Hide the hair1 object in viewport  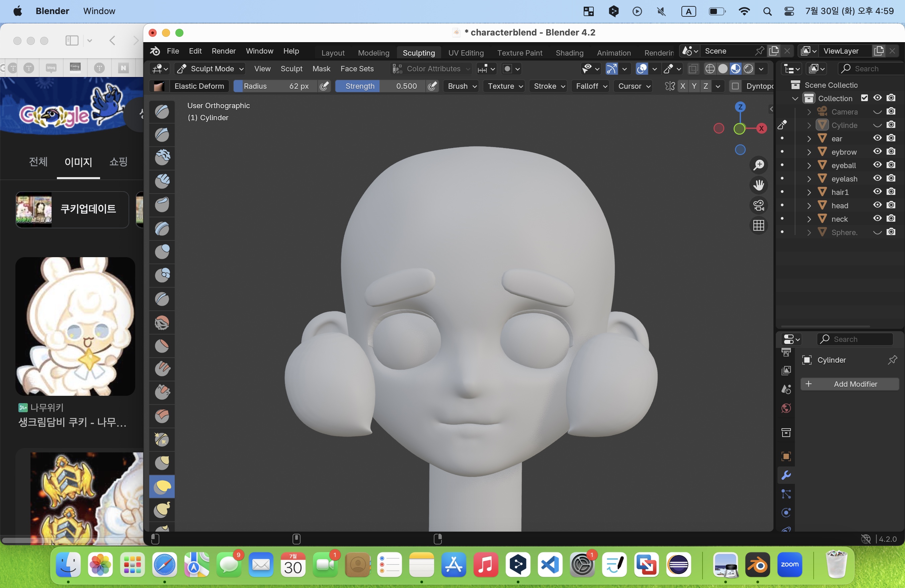pos(877,192)
